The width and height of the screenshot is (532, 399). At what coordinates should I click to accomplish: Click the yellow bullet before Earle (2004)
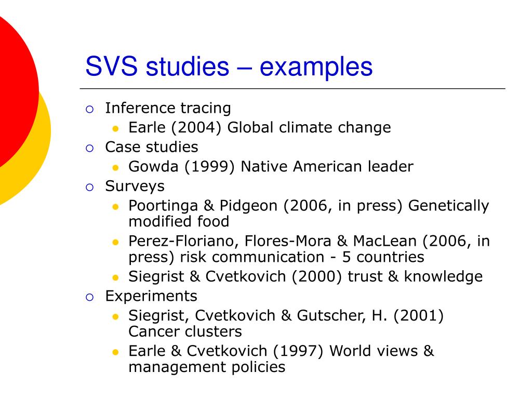pyautogui.click(x=115, y=129)
